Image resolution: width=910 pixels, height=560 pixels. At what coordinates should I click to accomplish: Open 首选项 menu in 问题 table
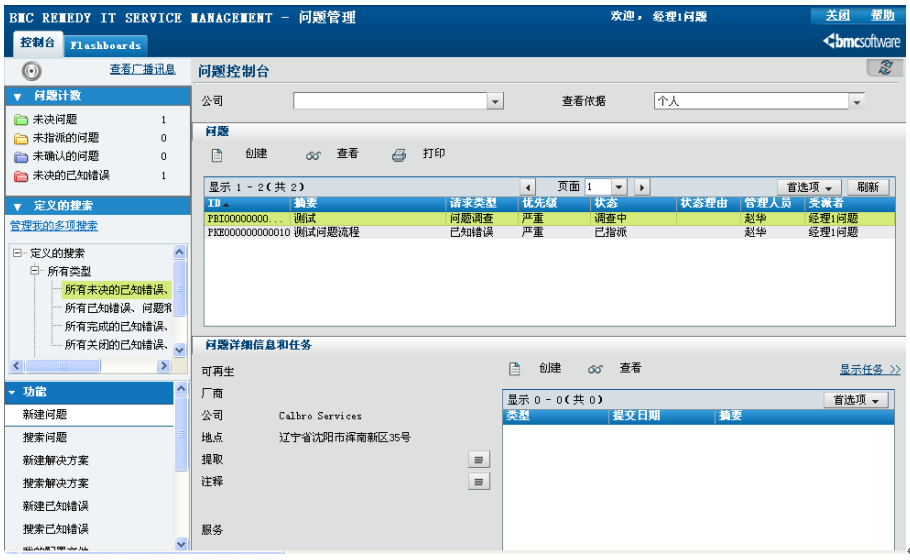point(809,187)
